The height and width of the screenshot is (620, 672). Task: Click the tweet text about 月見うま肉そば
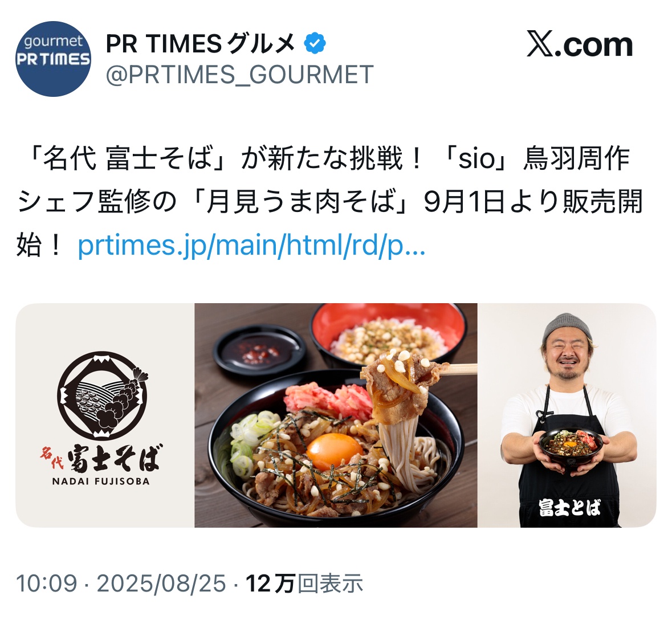(x=330, y=201)
